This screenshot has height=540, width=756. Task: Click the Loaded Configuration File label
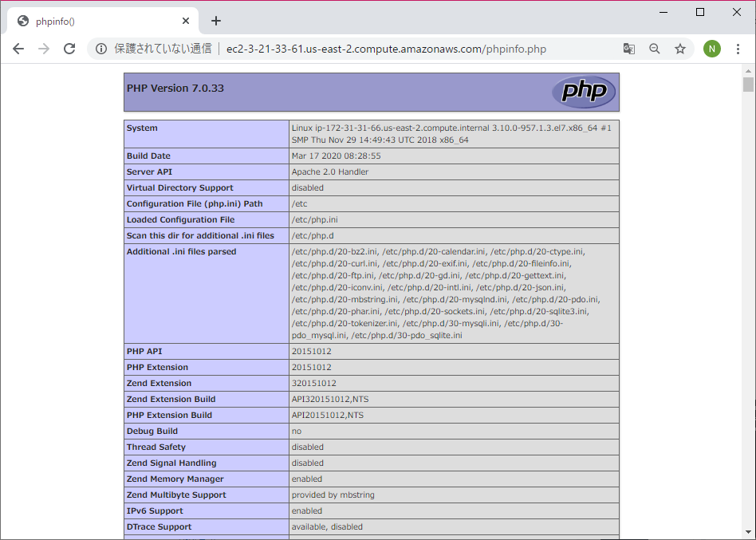181,220
